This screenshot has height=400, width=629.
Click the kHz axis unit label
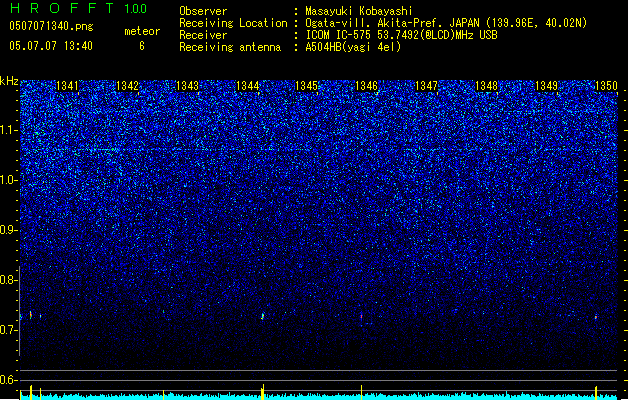(9, 81)
